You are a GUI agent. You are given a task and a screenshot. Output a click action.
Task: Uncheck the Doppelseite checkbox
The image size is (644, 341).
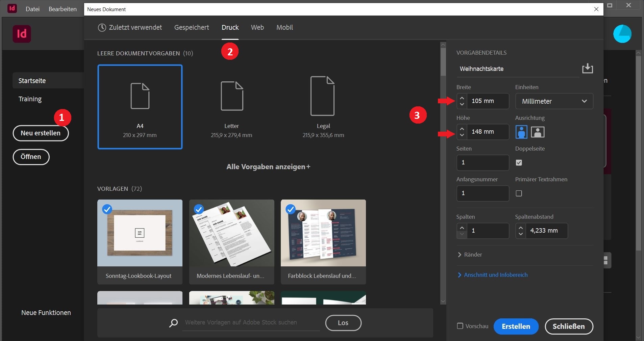pyautogui.click(x=519, y=163)
